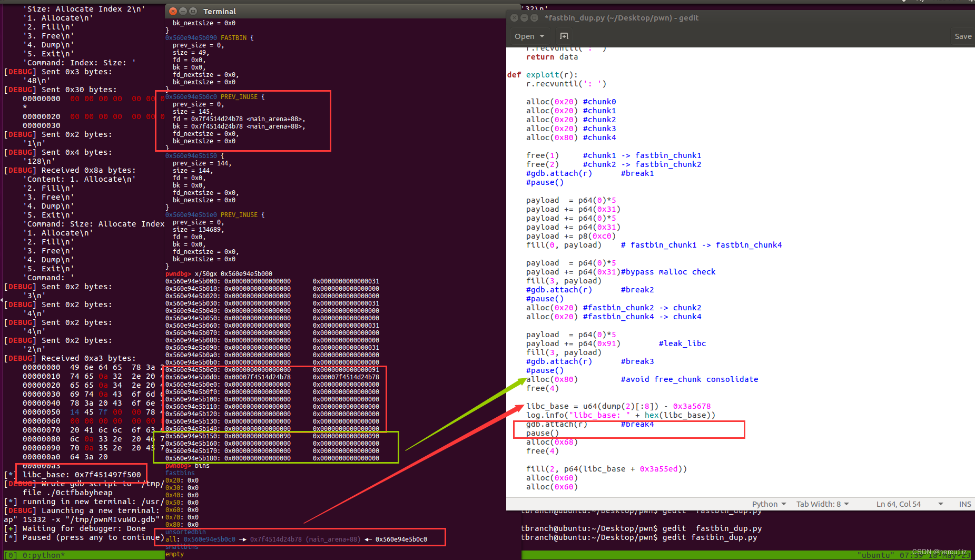Image resolution: width=975 pixels, height=560 pixels.
Task: Click the unsortedbin all: 0x560e94e5b0c0 entry
Action: point(296,539)
